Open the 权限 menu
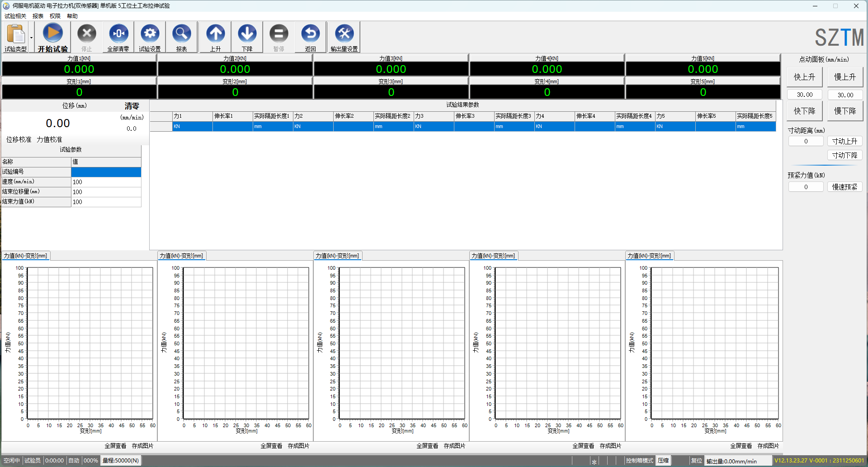868x467 pixels. pos(55,16)
